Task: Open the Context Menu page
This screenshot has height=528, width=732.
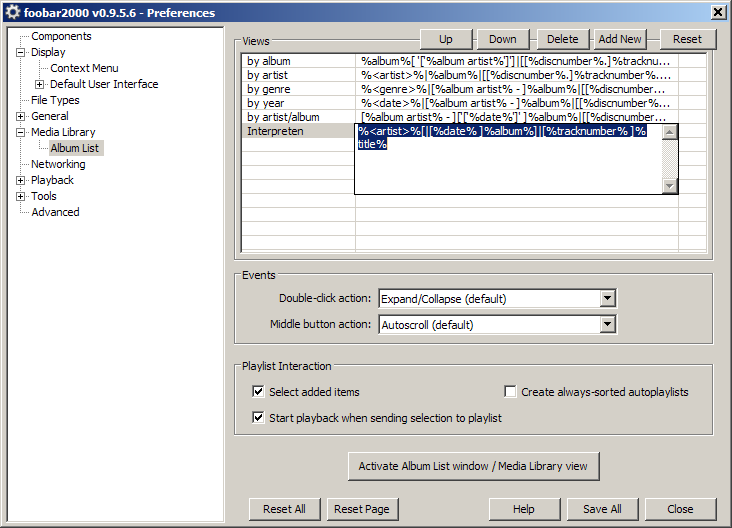Action: pyautogui.click(x=84, y=68)
